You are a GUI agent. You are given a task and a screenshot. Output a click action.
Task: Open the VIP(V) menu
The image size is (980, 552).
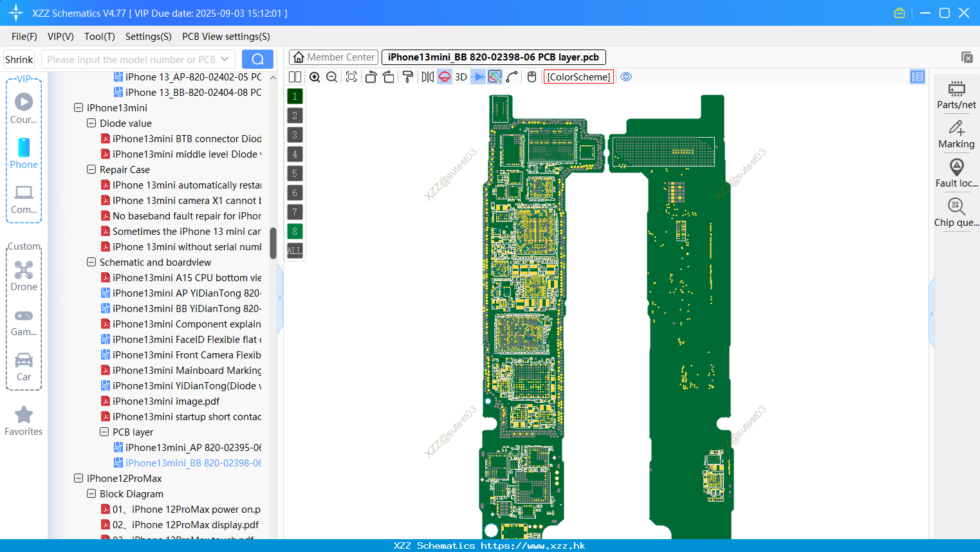(60, 37)
